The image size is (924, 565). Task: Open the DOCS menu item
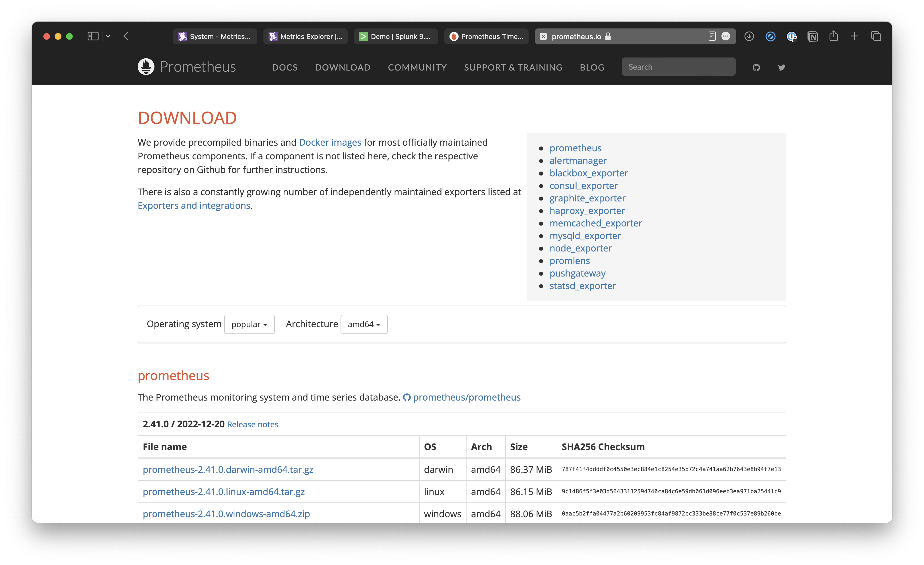(x=284, y=67)
